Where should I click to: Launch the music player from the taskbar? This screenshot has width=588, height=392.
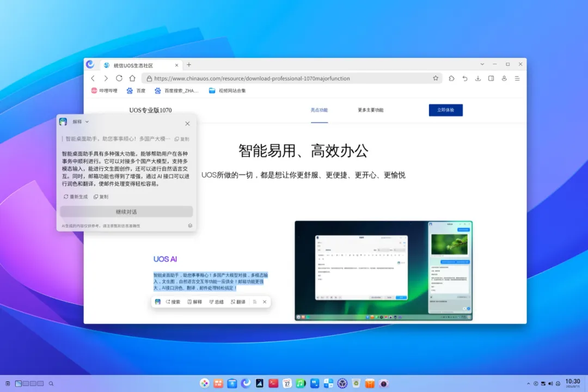(301, 383)
